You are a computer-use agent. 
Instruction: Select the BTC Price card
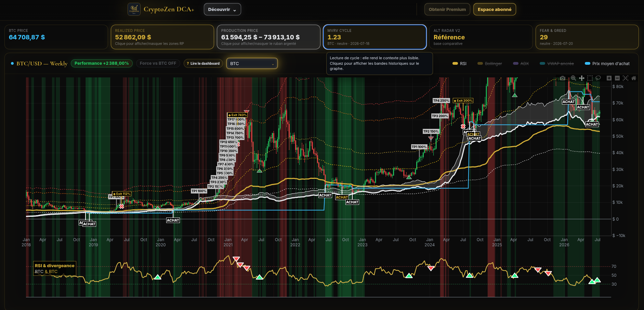(x=56, y=37)
